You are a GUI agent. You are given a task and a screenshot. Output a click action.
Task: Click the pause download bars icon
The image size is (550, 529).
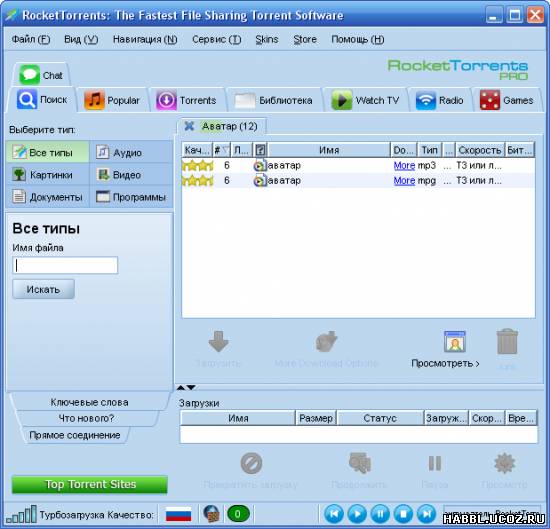[435, 463]
